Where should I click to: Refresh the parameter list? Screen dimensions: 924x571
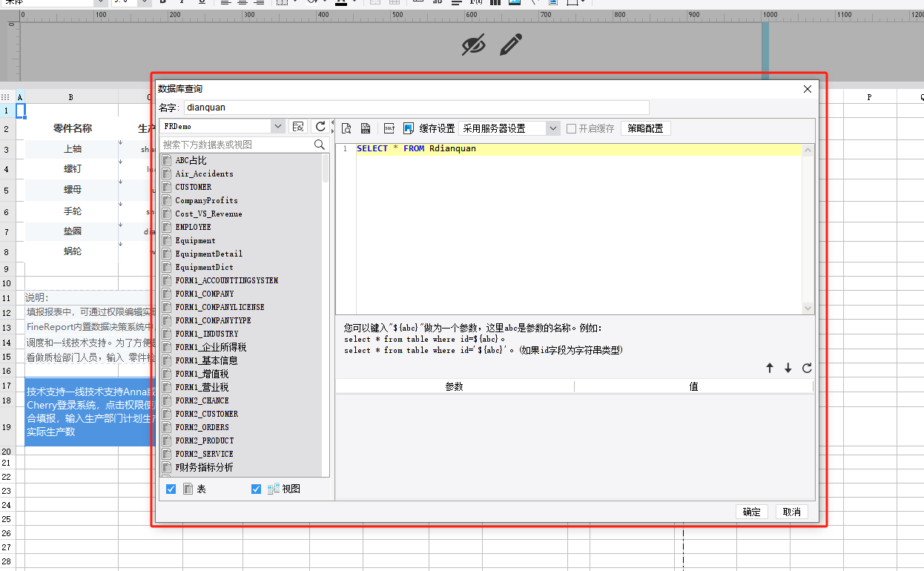coord(807,368)
